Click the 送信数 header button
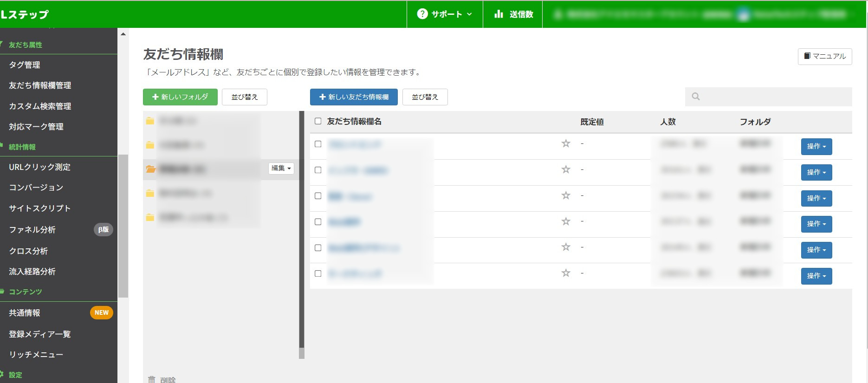 pyautogui.click(x=513, y=14)
